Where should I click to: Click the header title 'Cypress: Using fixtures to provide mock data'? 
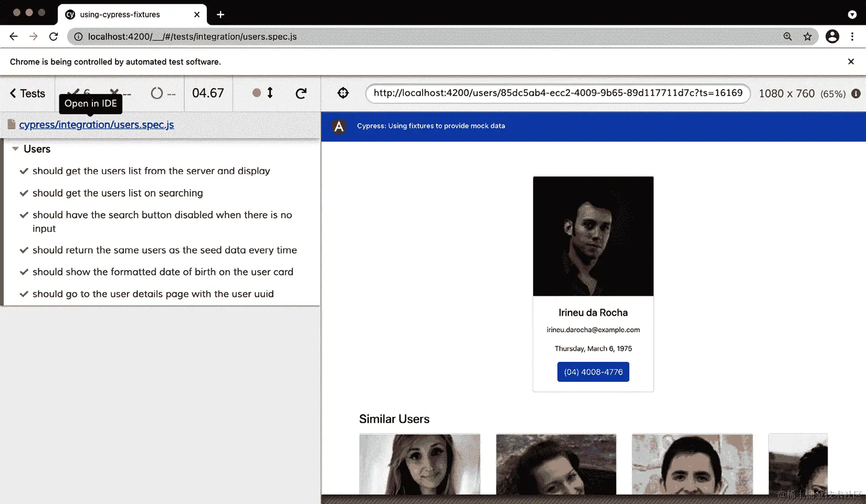click(x=431, y=126)
